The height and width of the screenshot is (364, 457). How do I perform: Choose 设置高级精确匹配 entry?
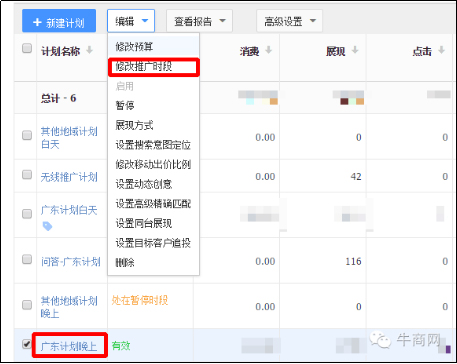coord(153,204)
